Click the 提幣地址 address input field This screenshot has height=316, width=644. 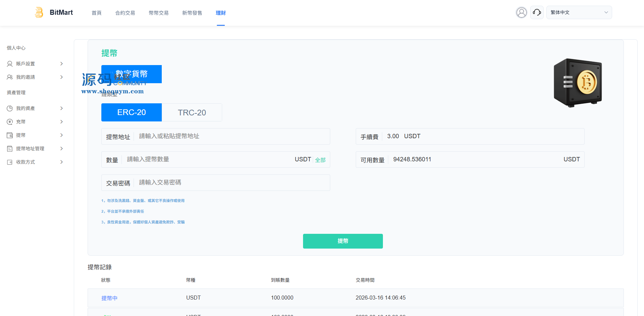tap(232, 136)
